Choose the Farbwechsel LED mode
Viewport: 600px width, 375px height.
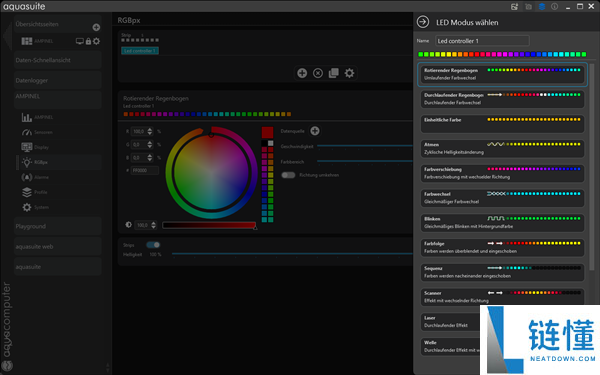click(502, 198)
